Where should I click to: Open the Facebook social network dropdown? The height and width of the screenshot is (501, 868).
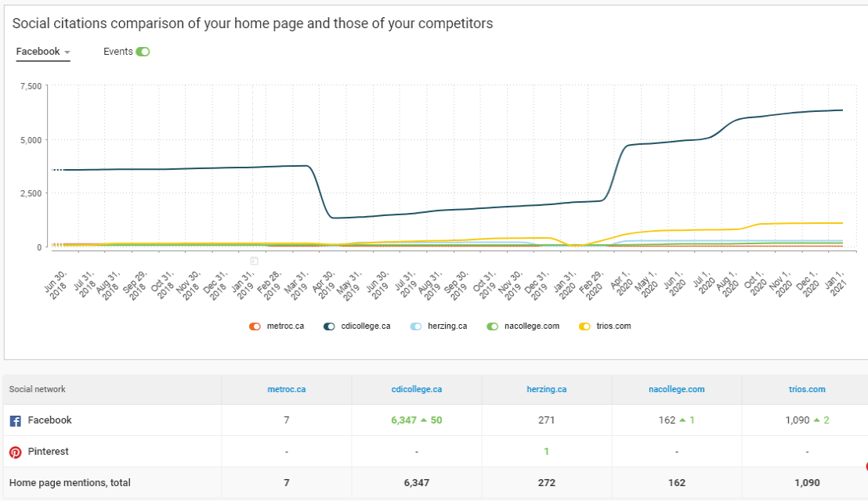(x=42, y=52)
